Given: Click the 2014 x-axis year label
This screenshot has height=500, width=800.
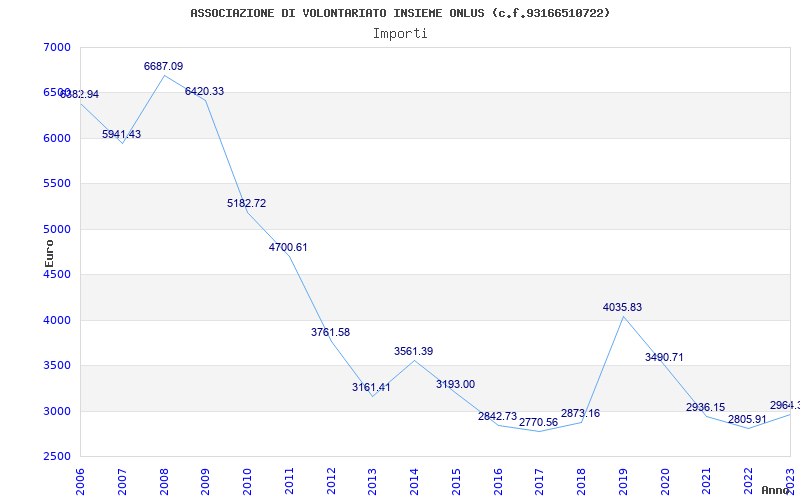Looking at the screenshot, I should [x=414, y=481].
